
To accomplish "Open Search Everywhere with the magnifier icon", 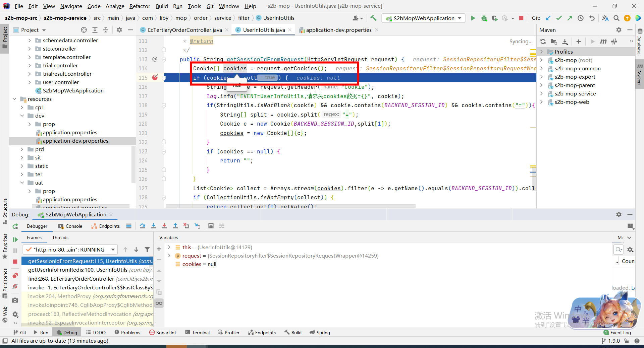I will tap(616, 18).
